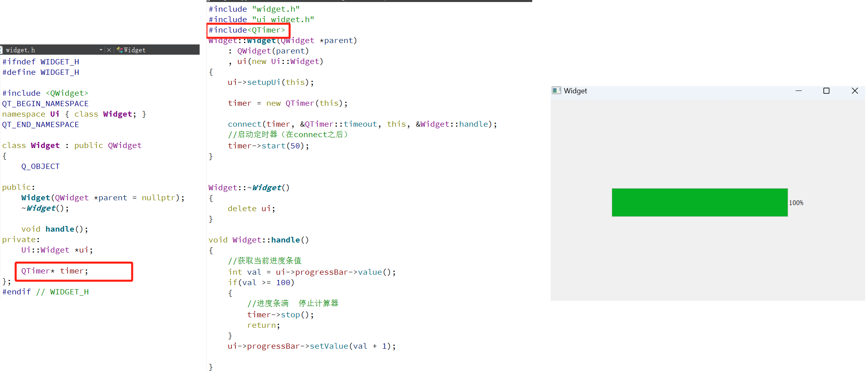Viewport: 868px width, 372px height.
Task: Click the Widget window title bar icon
Action: pyautogui.click(x=556, y=90)
